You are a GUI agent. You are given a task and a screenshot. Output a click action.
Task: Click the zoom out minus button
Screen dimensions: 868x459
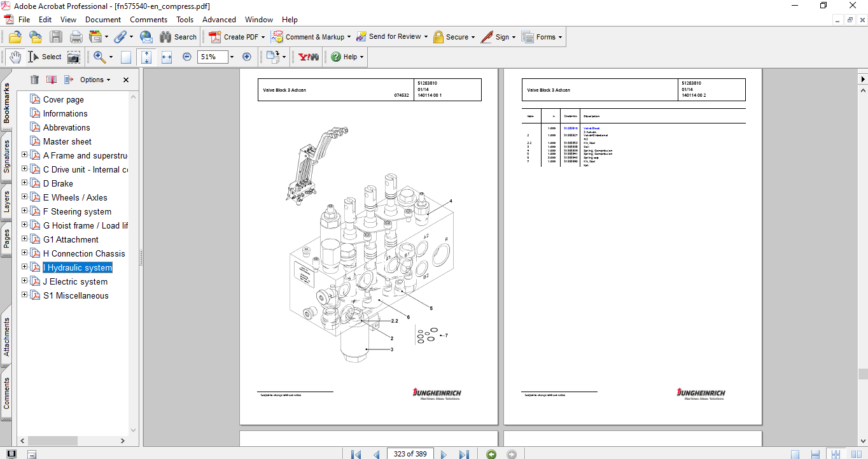187,57
